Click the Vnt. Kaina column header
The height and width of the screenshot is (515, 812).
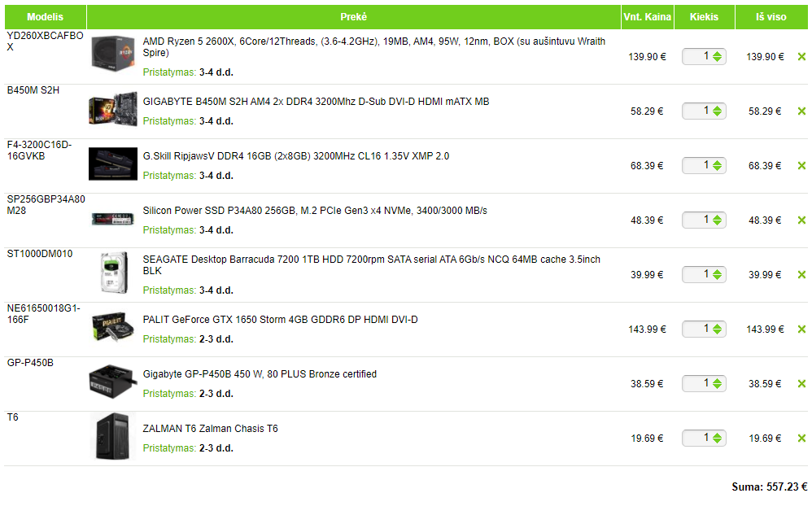[x=648, y=17]
